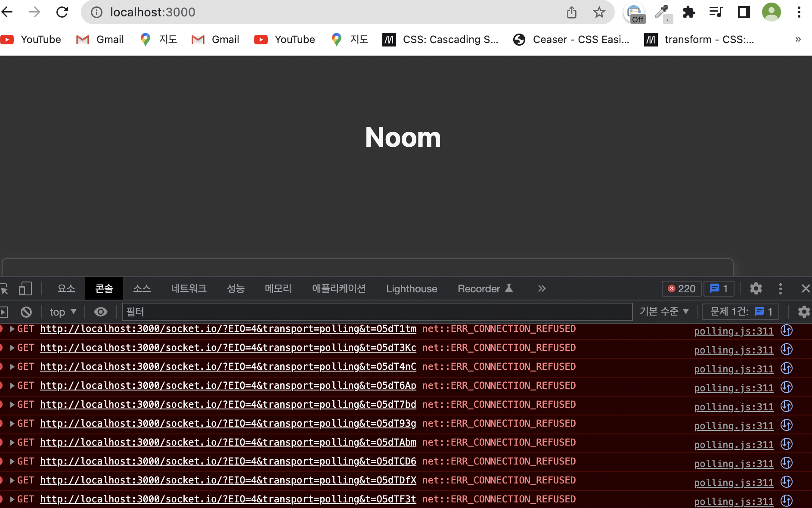Switch to the 소스 tab
The image size is (812, 508).
(142, 288)
